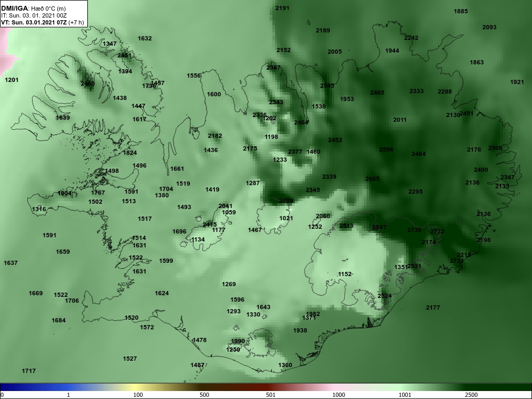
Task: Click the legend label '1001'
Action: pos(405,395)
